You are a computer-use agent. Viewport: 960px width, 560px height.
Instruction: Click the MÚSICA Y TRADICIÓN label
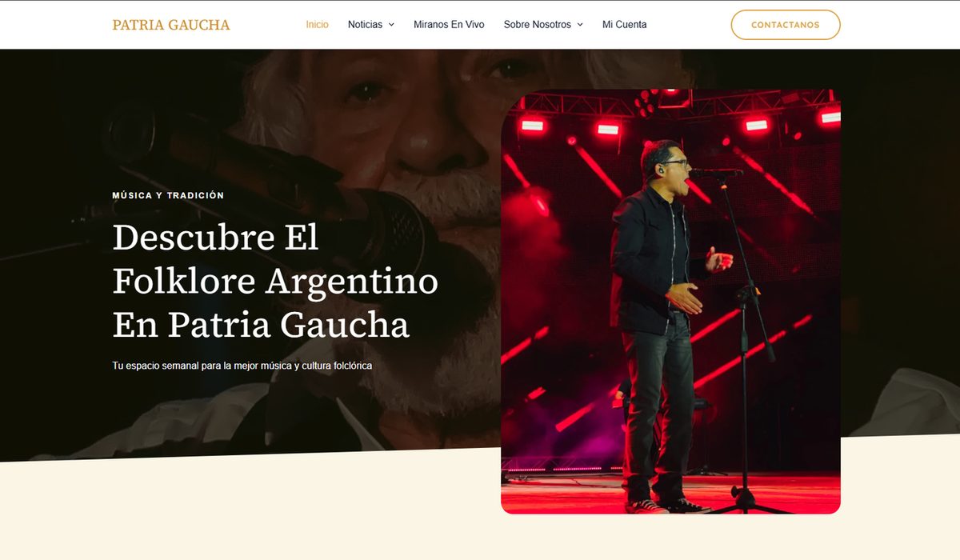tap(168, 195)
